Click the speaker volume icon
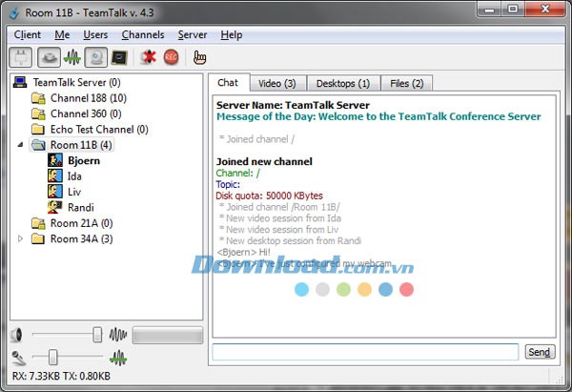This screenshot has height=392, width=572. point(16,335)
